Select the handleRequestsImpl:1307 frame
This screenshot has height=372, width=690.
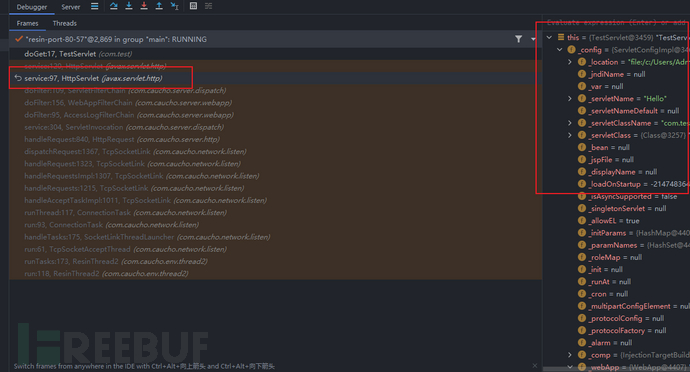coord(275,176)
